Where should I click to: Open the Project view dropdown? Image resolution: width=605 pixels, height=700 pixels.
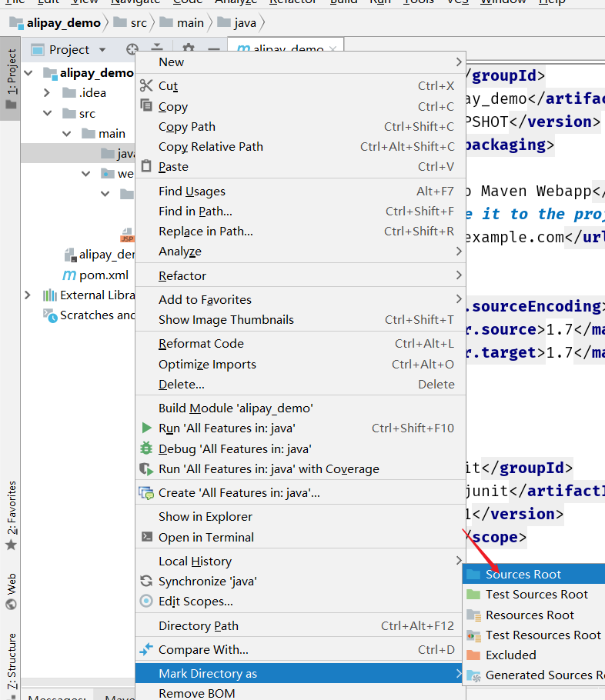click(x=102, y=49)
